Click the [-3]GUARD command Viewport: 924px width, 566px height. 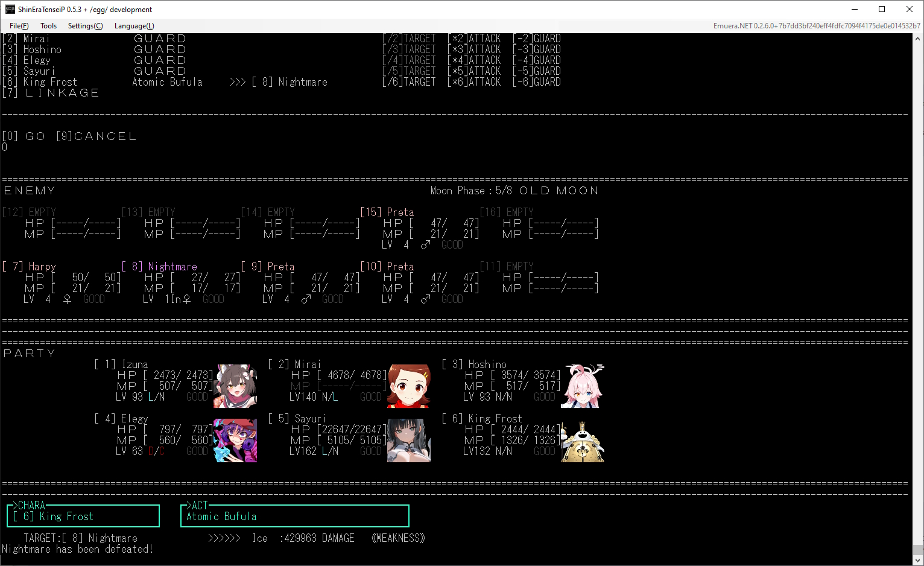point(537,49)
